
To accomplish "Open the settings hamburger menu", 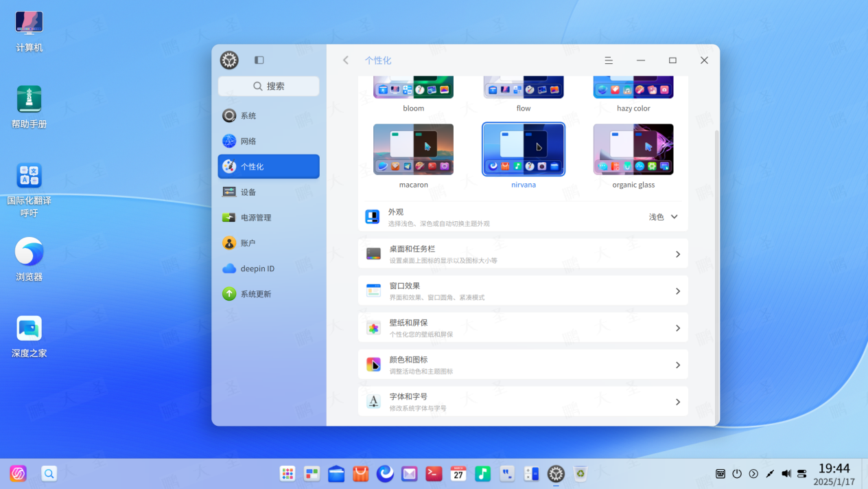I will coord(609,60).
